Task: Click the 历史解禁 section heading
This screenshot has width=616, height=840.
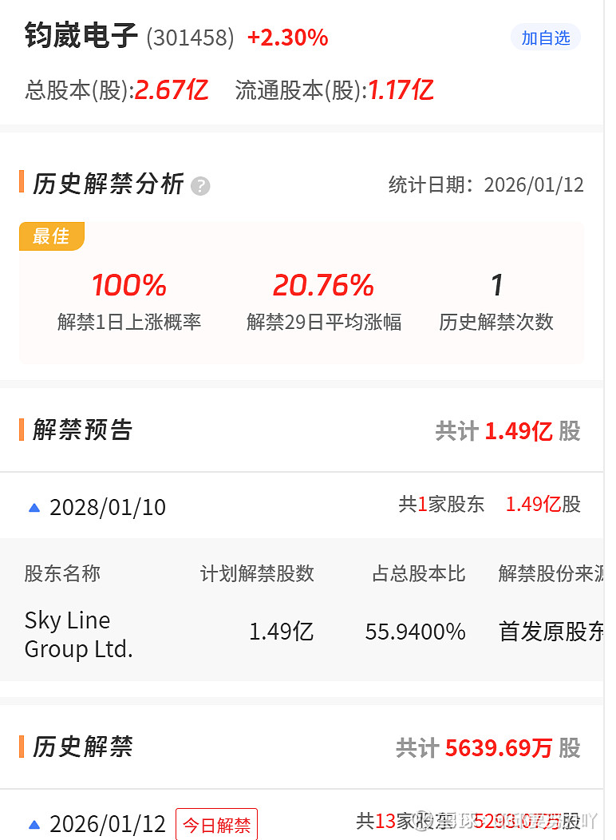Action: tap(82, 747)
